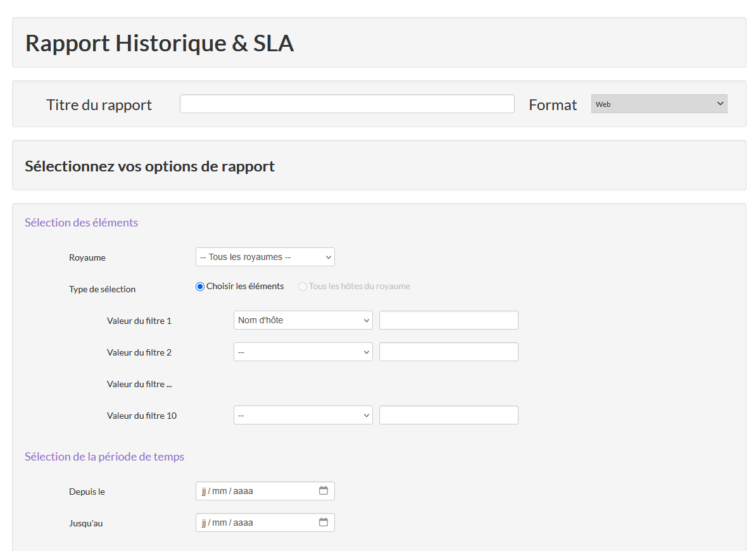
Task: Select the month (mm) part of Jusqu'au
Action: pyautogui.click(x=219, y=523)
